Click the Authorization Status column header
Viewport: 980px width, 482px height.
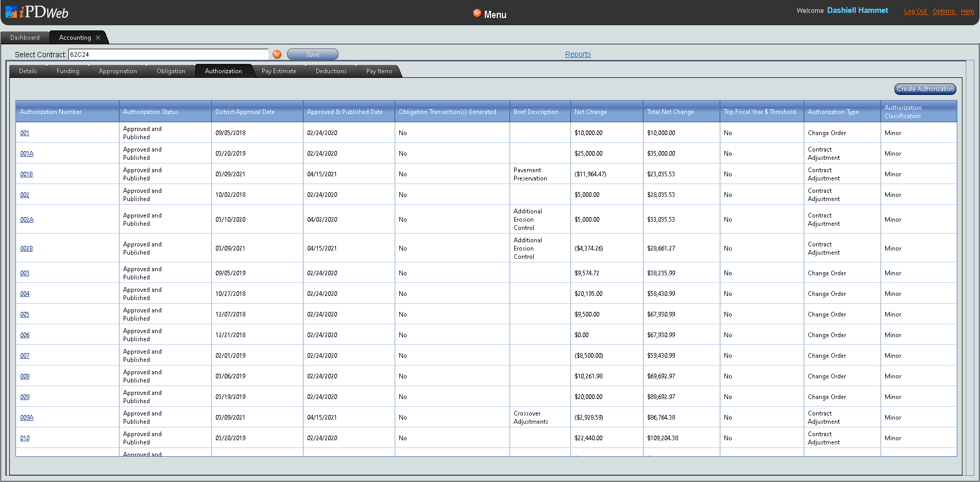point(150,112)
